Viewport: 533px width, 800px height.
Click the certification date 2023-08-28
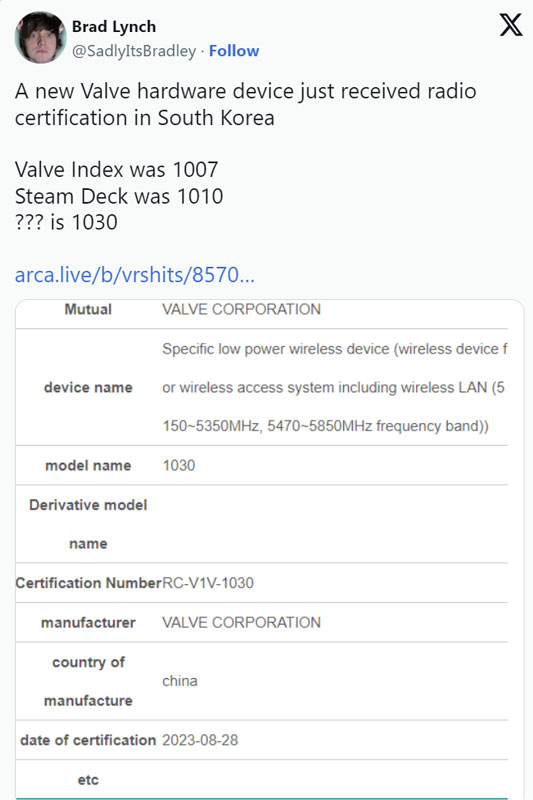pos(200,740)
